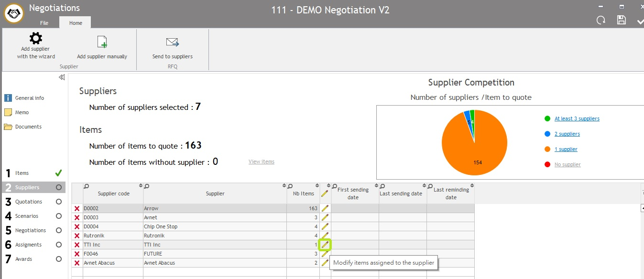Remove the Arrow supplier with red X
This screenshot has height=279, width=644.
coord(77,209)
